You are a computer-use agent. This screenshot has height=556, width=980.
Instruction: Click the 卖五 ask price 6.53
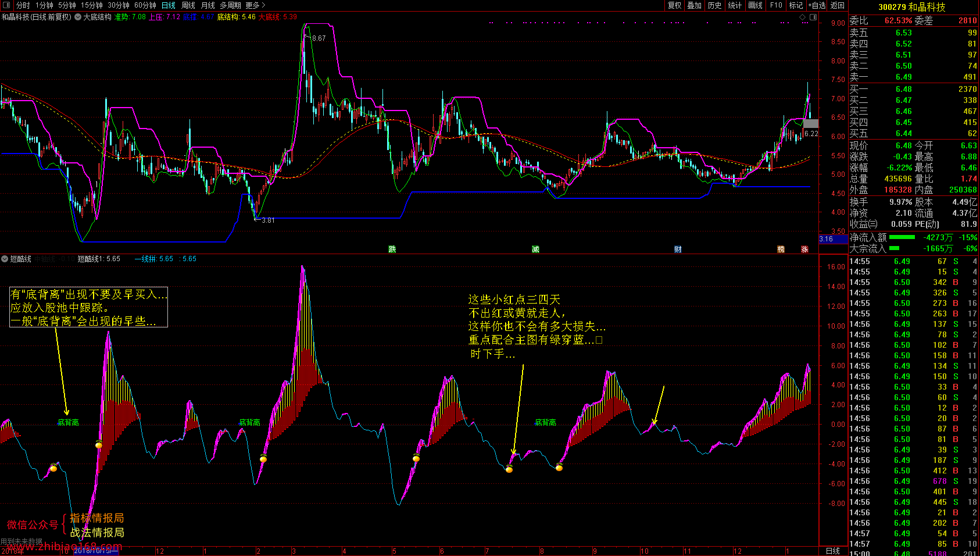click(903, 33)
